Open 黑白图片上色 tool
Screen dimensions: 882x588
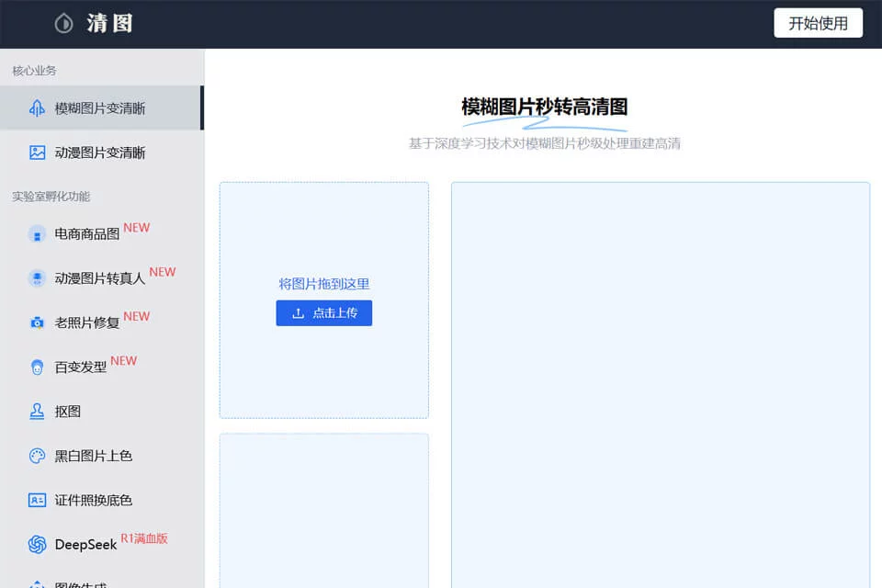coord(102,456)
